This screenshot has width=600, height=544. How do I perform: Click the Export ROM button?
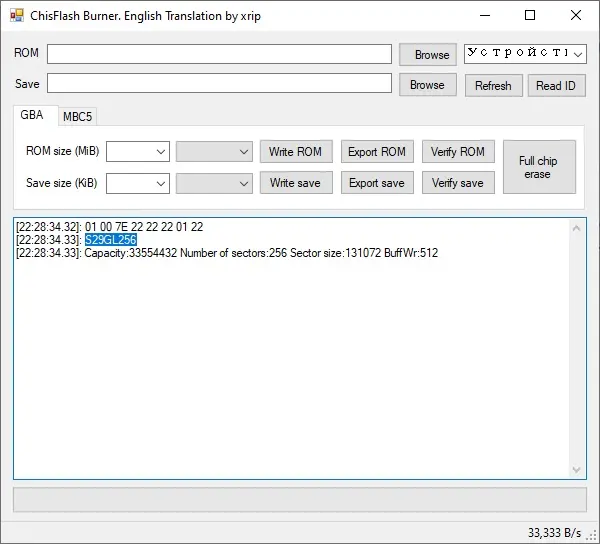point(376,152)
